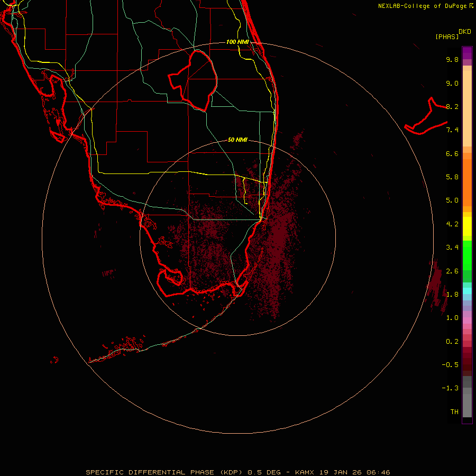Viewport: 476px width, 476px height.
Task: Click the KAMX station identifier
Action: [305, 472]
